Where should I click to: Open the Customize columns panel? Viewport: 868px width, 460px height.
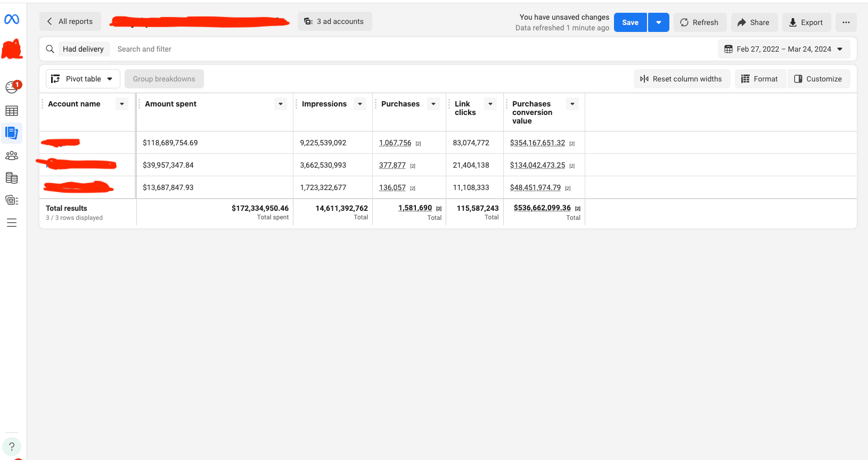click(818, 79)
